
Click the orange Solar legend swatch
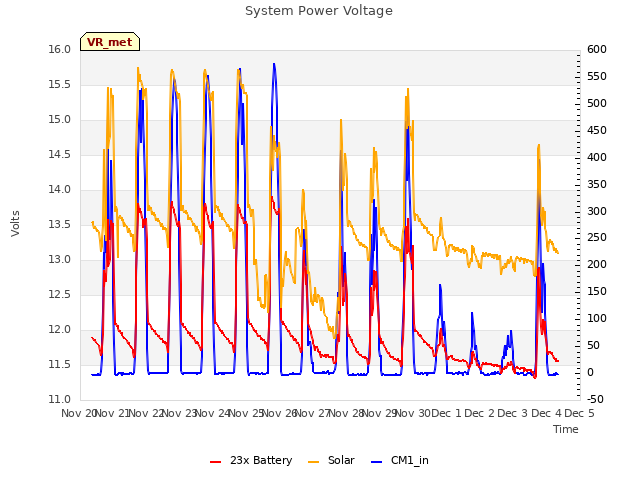tap(313, 462)
